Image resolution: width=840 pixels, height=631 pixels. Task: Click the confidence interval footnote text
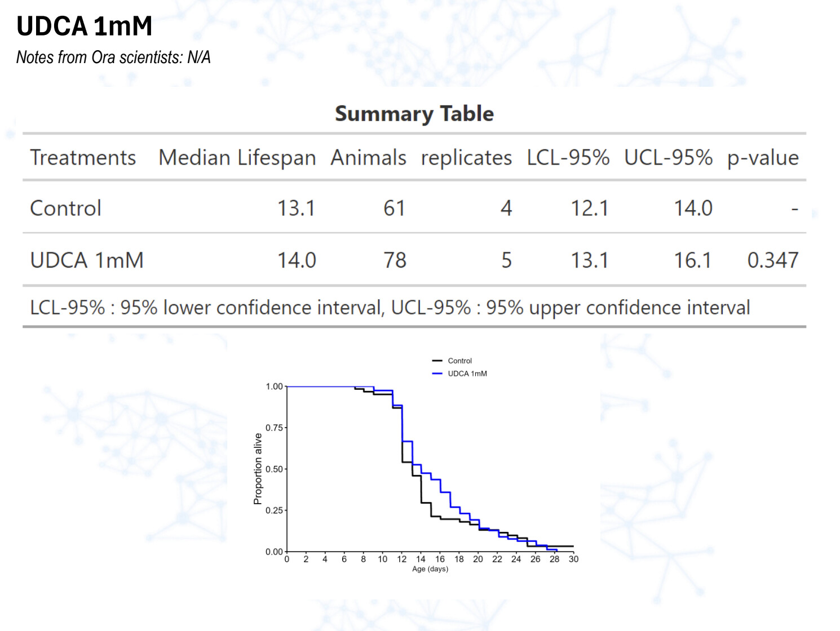390,308
